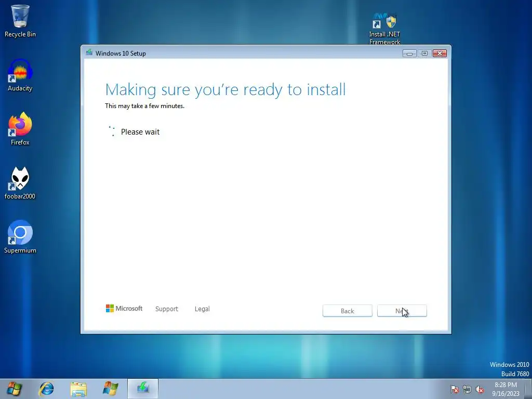
Task: Select the Windows 10 Setup taskbar button
Action: tap(143, 389)
